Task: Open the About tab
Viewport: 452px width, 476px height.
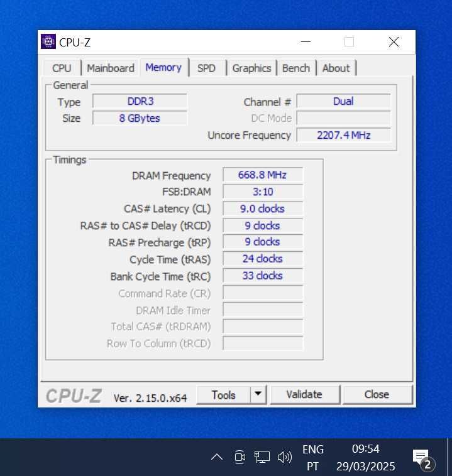Action: coord(336,68)
